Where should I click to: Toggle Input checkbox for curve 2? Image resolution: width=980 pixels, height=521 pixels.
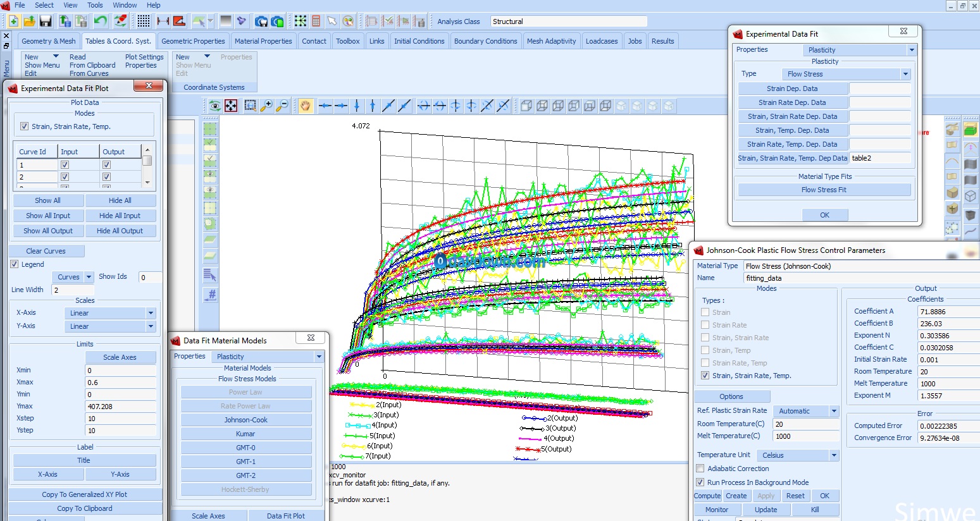(65, 177)
